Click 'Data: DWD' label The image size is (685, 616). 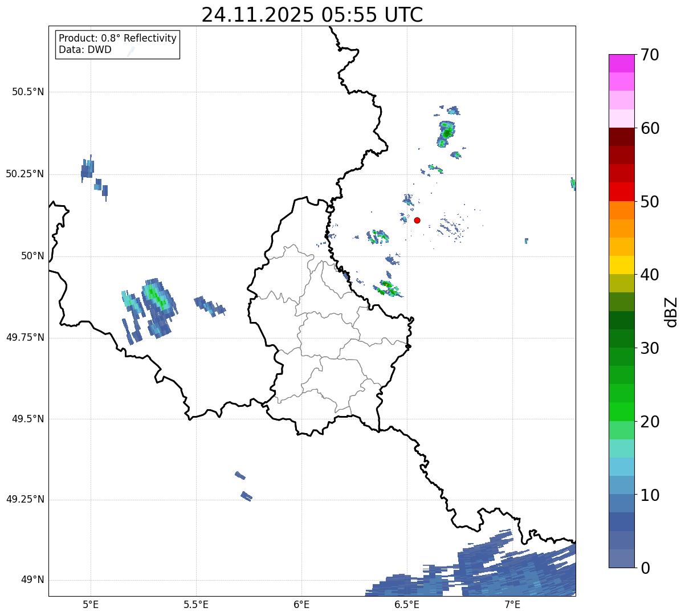(85, 50)
